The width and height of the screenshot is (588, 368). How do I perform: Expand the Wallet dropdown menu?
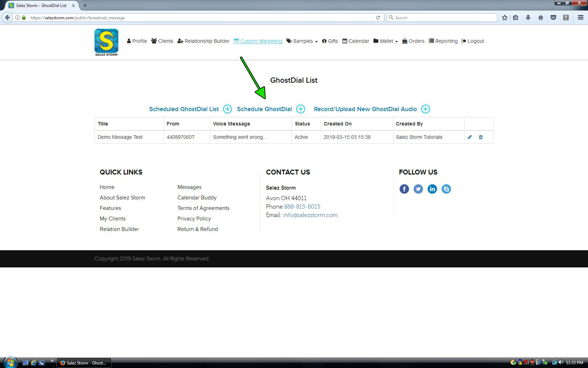(x=386, y=41)
